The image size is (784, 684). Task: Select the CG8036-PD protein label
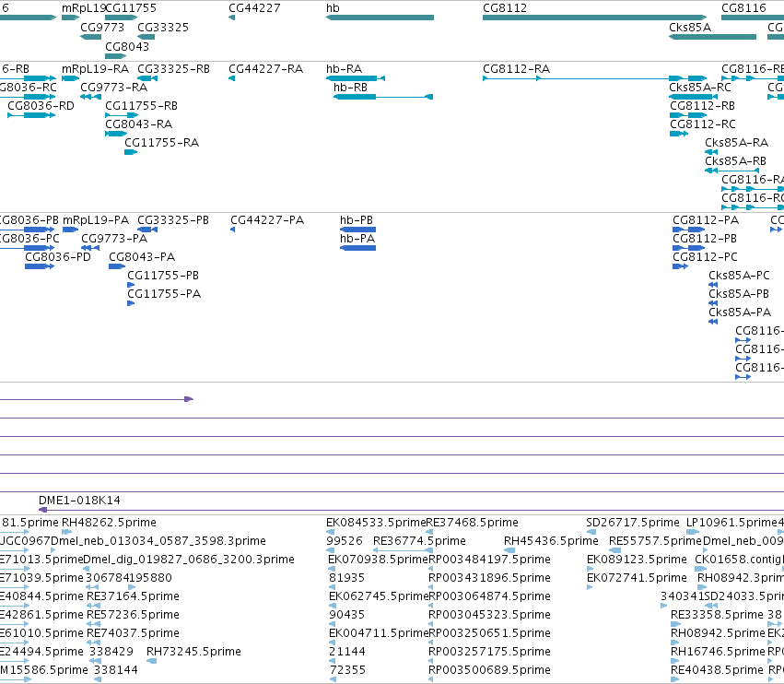pyautogui.click(x=58, y=258)
